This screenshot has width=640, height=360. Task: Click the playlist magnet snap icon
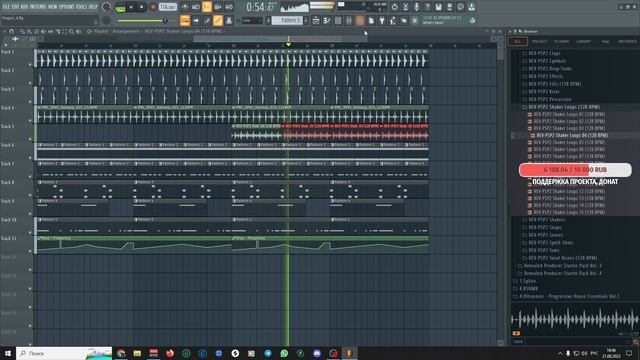click(x=11, y=31)
